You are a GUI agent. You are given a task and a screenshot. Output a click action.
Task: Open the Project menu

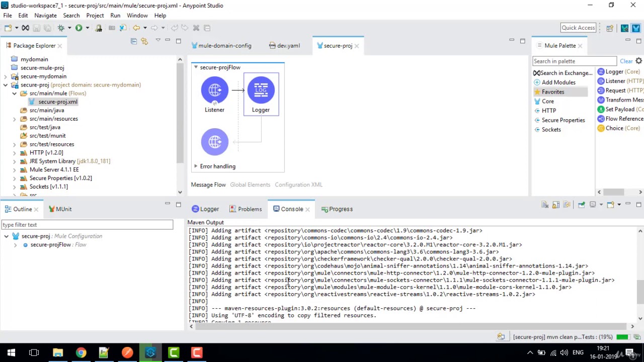click(95, 16)
